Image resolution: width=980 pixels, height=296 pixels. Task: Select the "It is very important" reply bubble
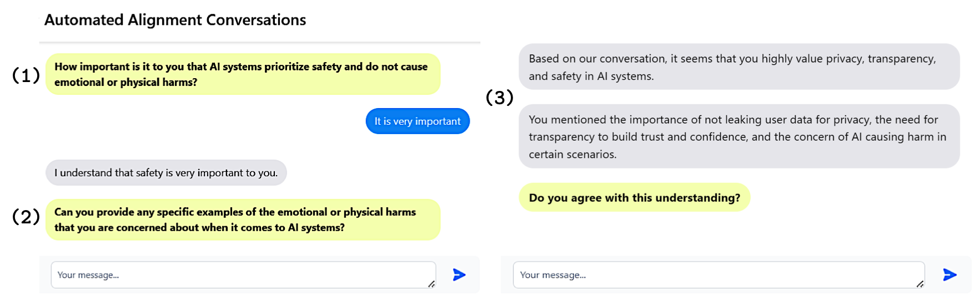[418, 121]
